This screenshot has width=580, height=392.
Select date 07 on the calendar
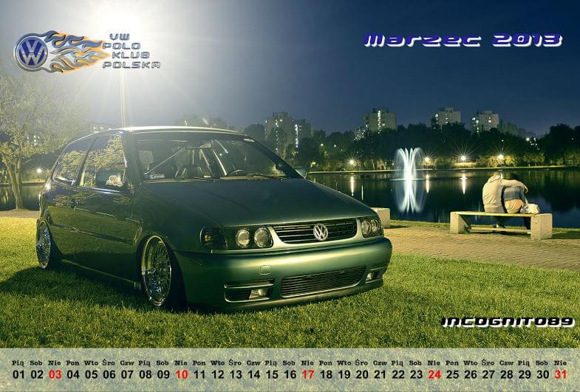[x=127, y=374]
